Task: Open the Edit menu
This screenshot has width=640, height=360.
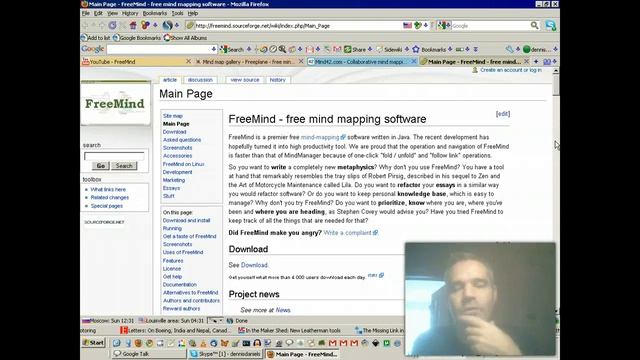Action: [98, 13]
